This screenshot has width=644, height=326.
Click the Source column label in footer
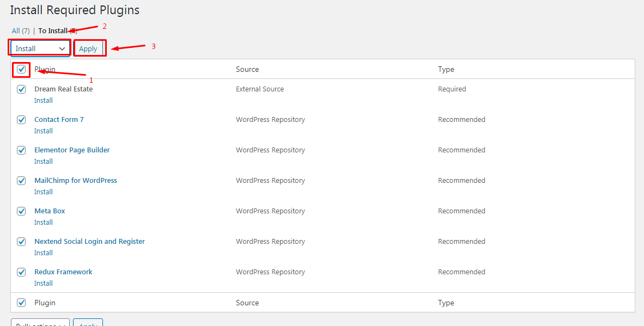point(247,303)
